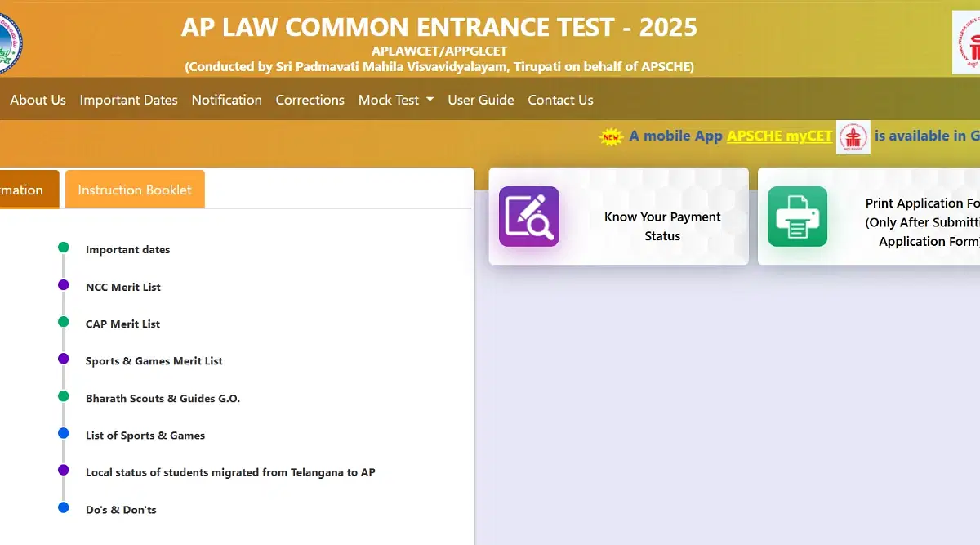This screenshot has height=545, width=980.
Task: Open the Print Application Form card
Action: [869, 217]
